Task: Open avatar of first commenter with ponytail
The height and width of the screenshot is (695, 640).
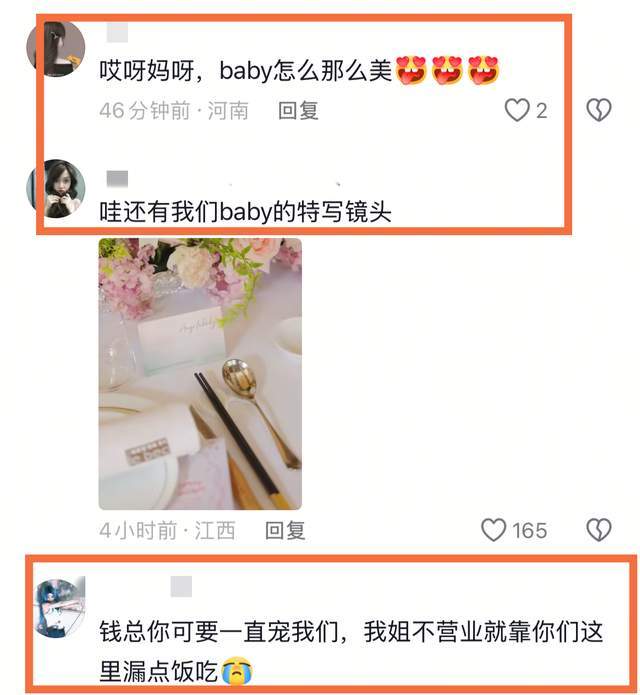Action: coord(56,48)
